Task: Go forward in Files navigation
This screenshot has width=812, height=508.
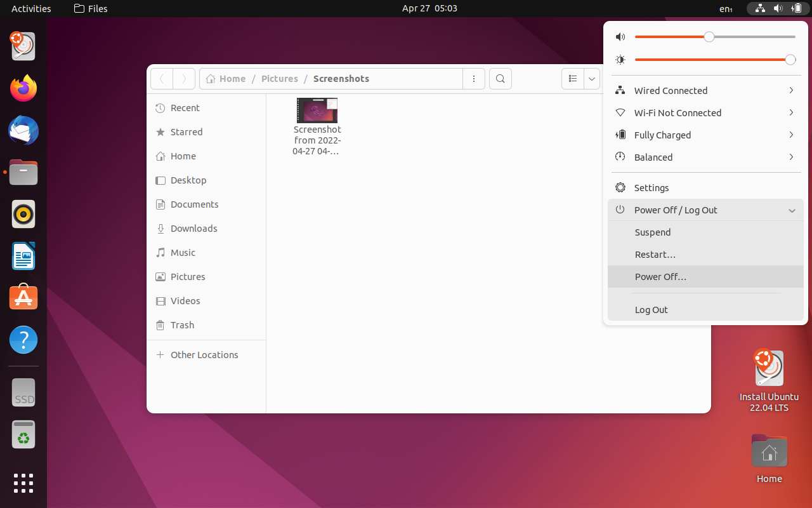Action: tap(184, 79)
